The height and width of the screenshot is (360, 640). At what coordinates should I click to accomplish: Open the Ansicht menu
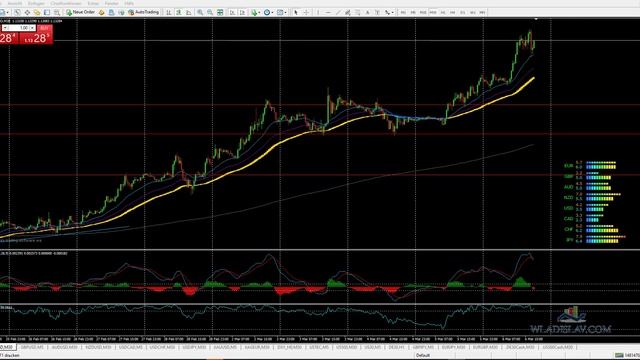pyautogui.click(x=15, y=3)
